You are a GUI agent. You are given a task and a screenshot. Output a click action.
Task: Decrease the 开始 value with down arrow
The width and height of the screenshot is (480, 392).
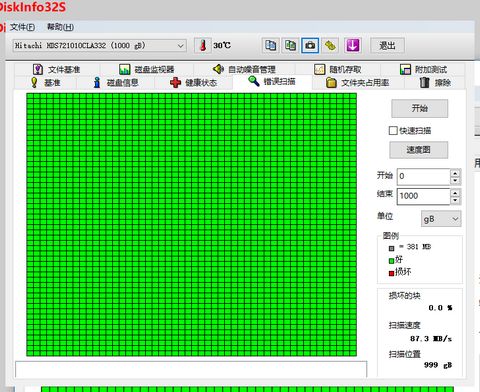click(x=455, y=180)
